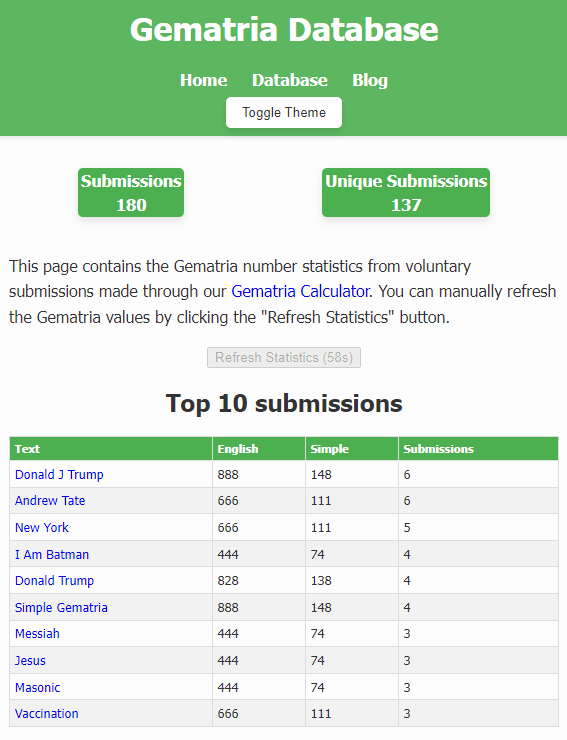
Task: Click the Refresh Statistics button
Action: pyautogui.click(x=284, y=357)
